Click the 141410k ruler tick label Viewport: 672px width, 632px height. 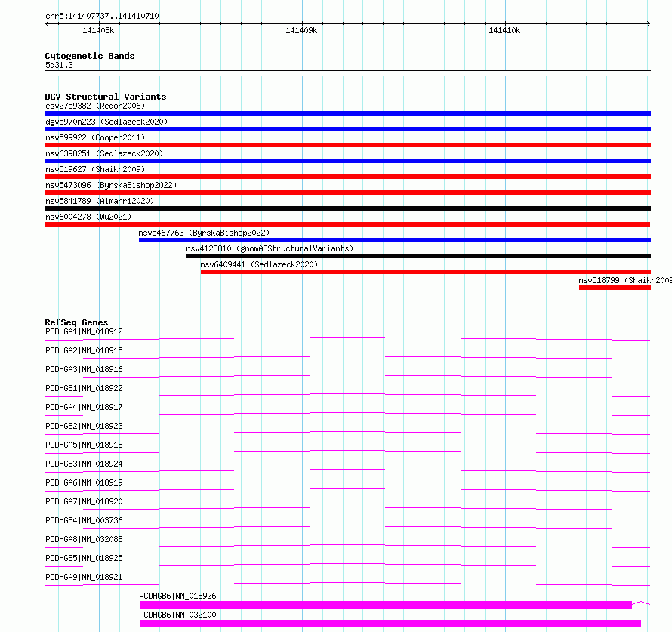pos(504,30)
